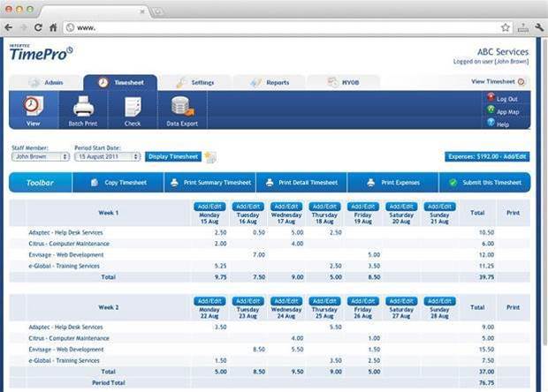The width and height of the screenshot is (548, 392).
Task: Open the Help icon
Action: point(491,122)
